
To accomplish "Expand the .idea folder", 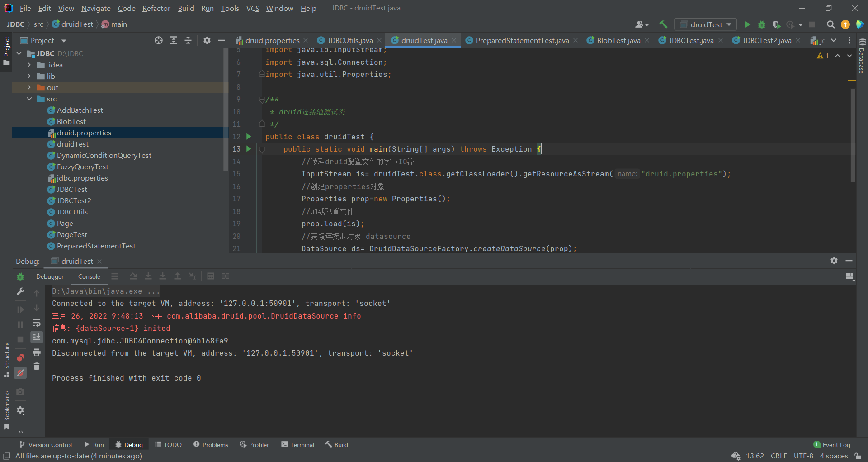I will 29,65.
